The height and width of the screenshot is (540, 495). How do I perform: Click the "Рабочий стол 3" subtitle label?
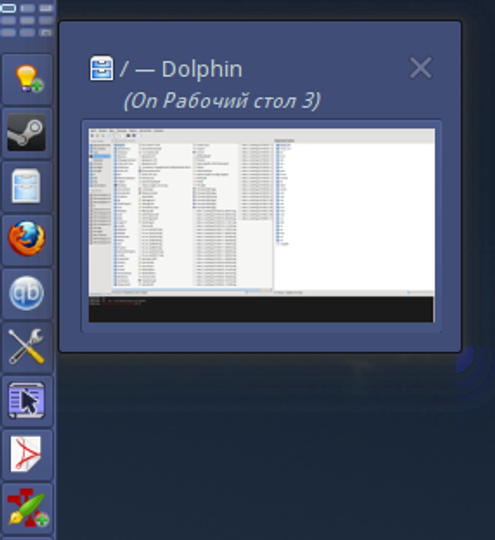(238, 101)
